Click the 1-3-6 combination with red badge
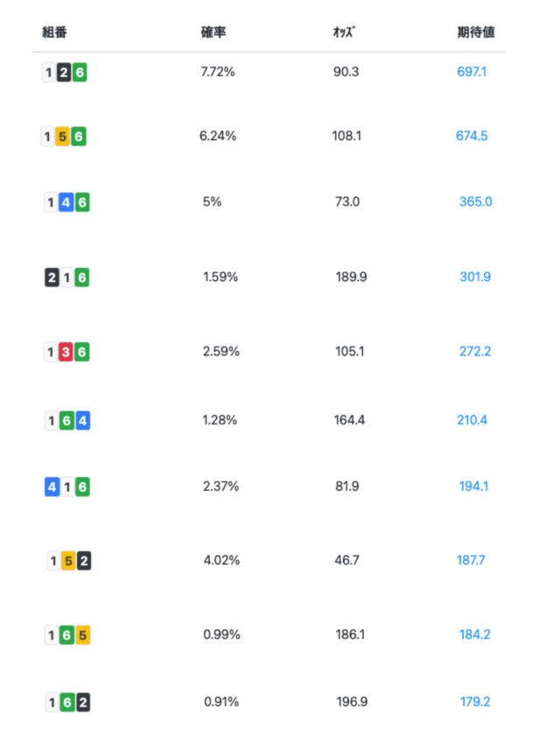 point(67,352)
